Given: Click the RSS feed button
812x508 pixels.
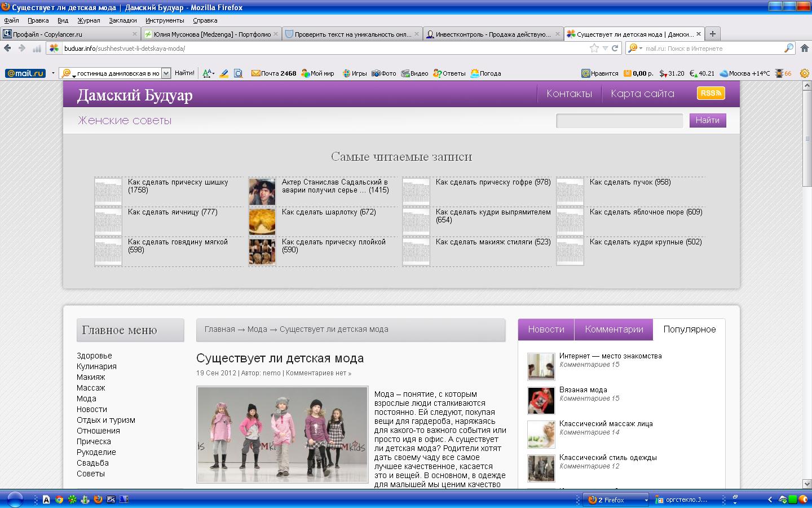Looking at the screenshot, I should [x=710, y=94].
